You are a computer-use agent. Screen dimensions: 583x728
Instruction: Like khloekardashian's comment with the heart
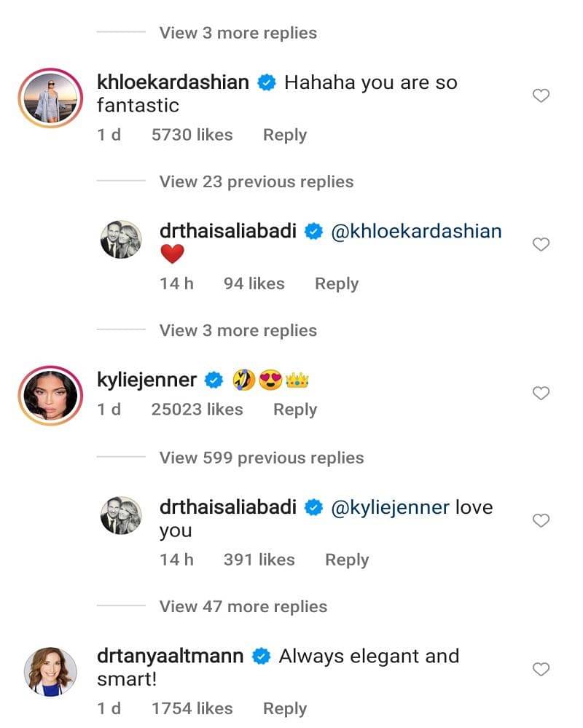click(541, 95)
